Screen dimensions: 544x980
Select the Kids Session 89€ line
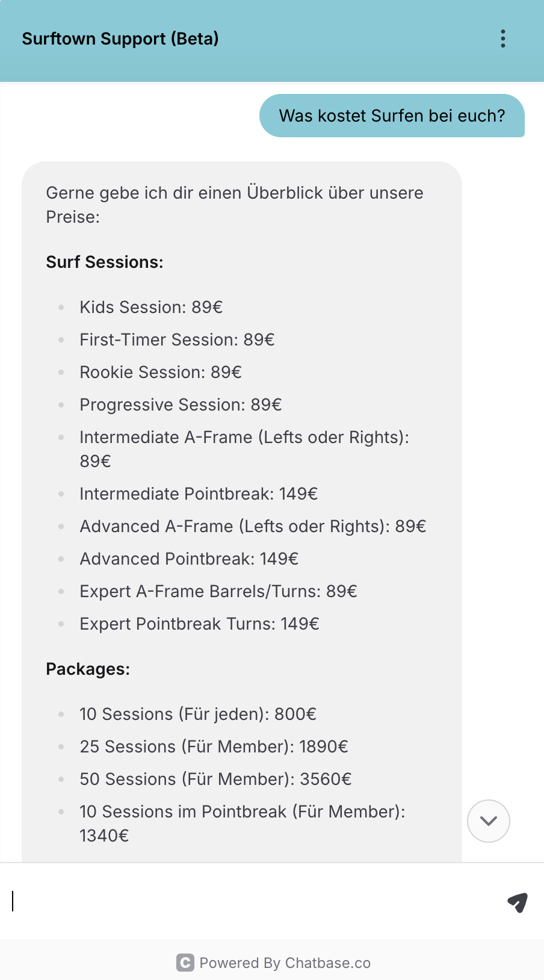click(151, 307)
